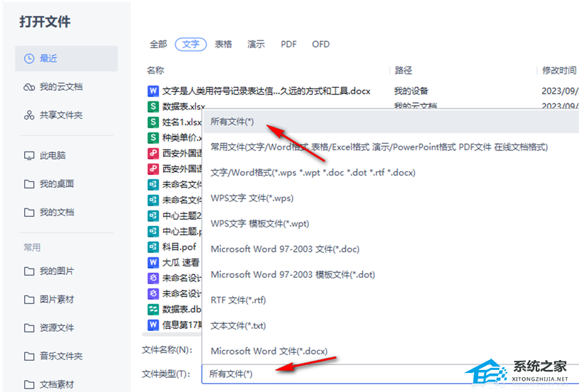
Task: Sort by the 名称 column header
Action: point(155,70)
